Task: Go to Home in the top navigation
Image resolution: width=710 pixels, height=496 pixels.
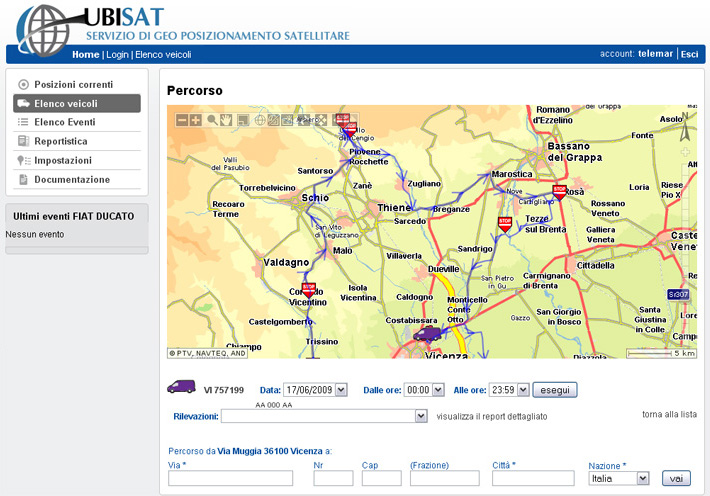Action: pos(86,55)
